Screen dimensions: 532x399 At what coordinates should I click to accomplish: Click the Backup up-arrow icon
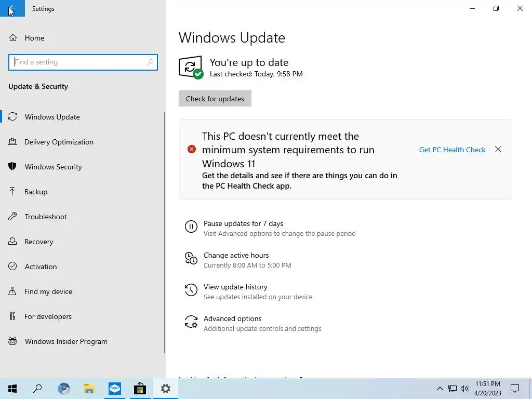pos(12,191)
